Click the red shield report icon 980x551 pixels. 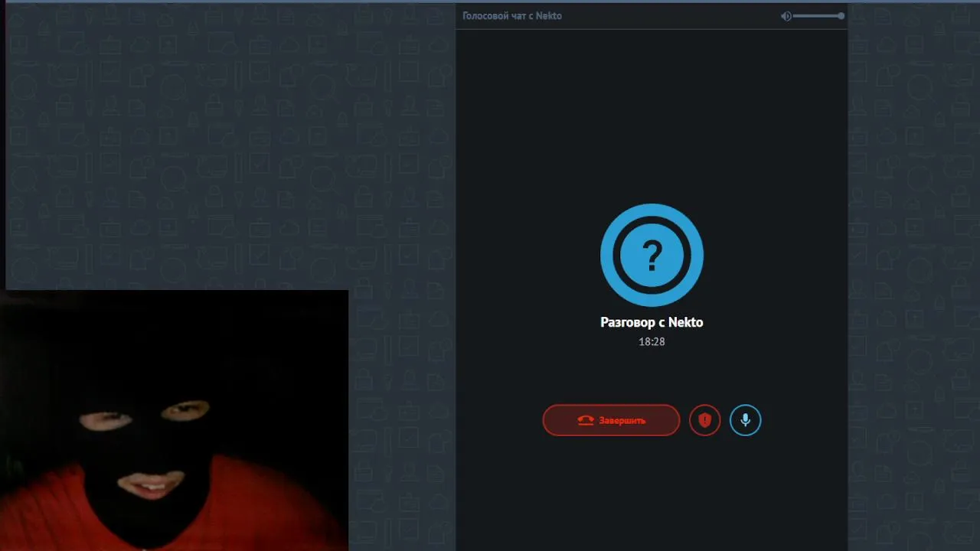tap(705, 420)
